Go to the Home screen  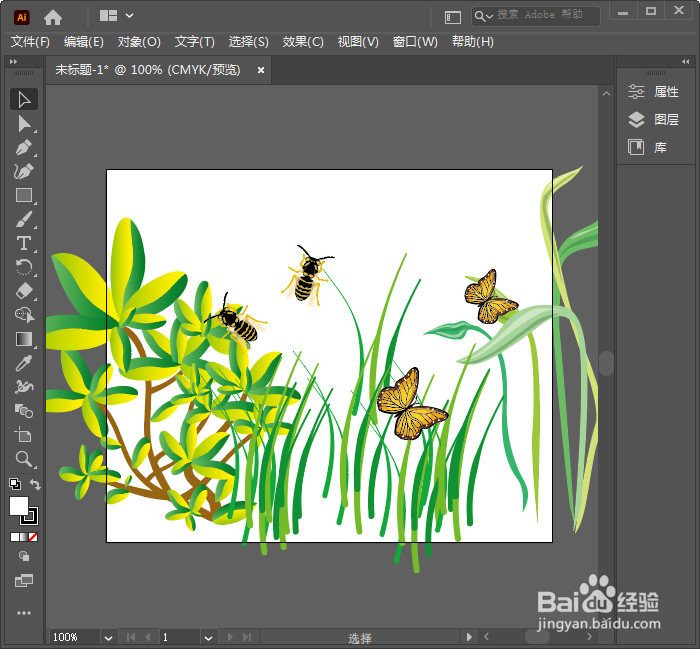[x=53, y=17]
